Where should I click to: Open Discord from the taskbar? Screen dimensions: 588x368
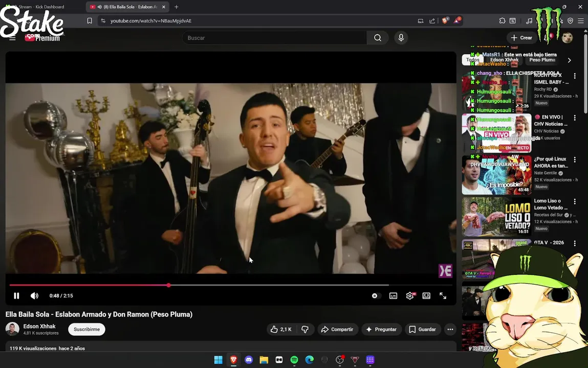point(249,360)
